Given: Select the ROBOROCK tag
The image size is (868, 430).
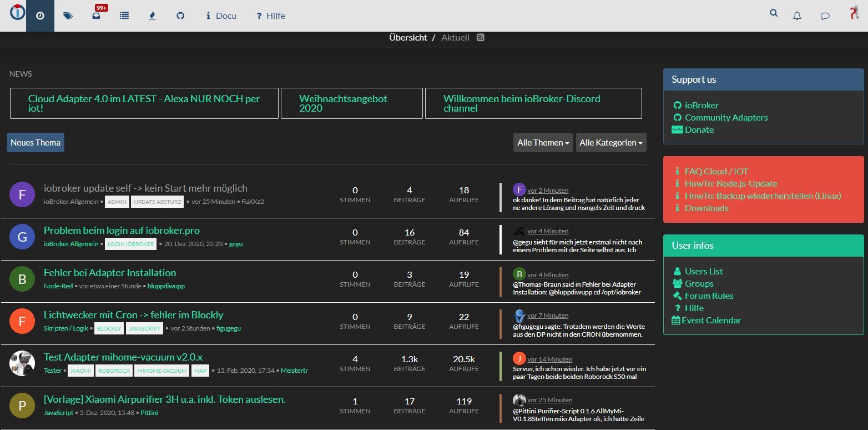Looking at the screenshot, I should tap(114, 371).
